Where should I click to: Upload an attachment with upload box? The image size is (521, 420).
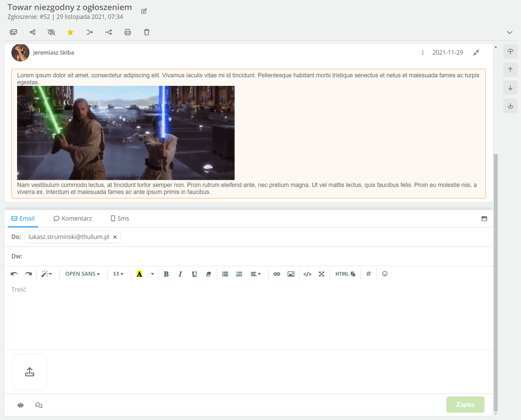pyautogui.click(x=30, y=372)
